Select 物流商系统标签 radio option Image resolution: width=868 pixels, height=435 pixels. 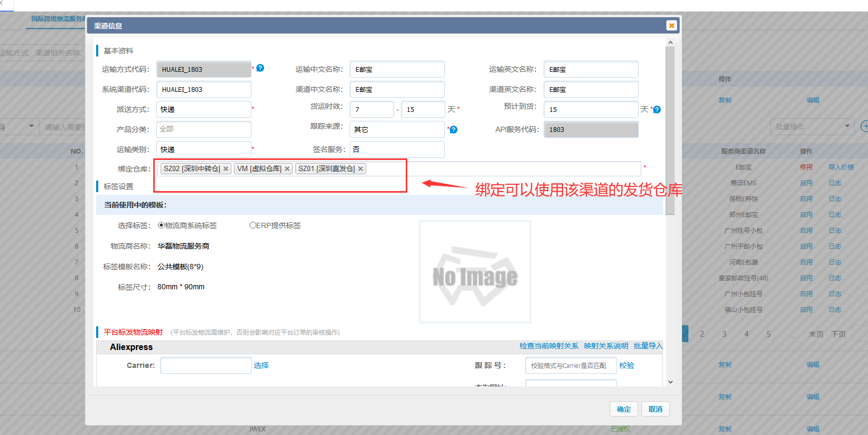tap(161, 225)
